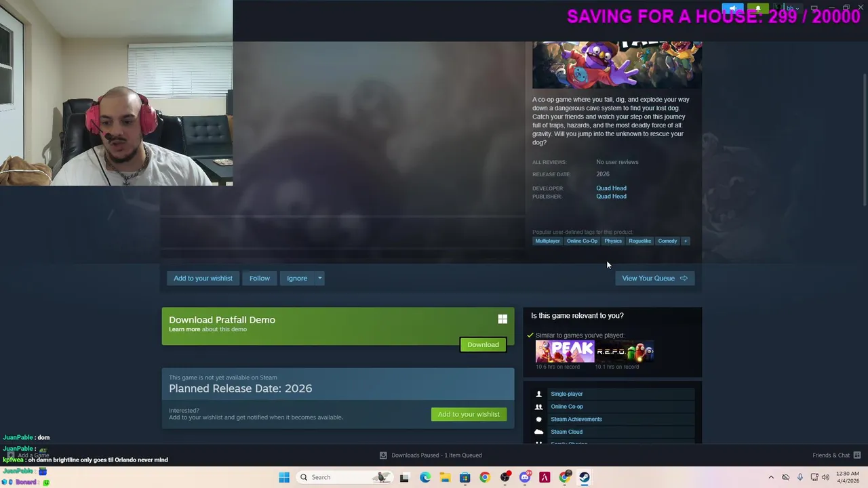Viewport: 868px width, 488px height.
Task: Open Steam notifications bell icon
Action: pyautogui.click(x=758, y=9)
